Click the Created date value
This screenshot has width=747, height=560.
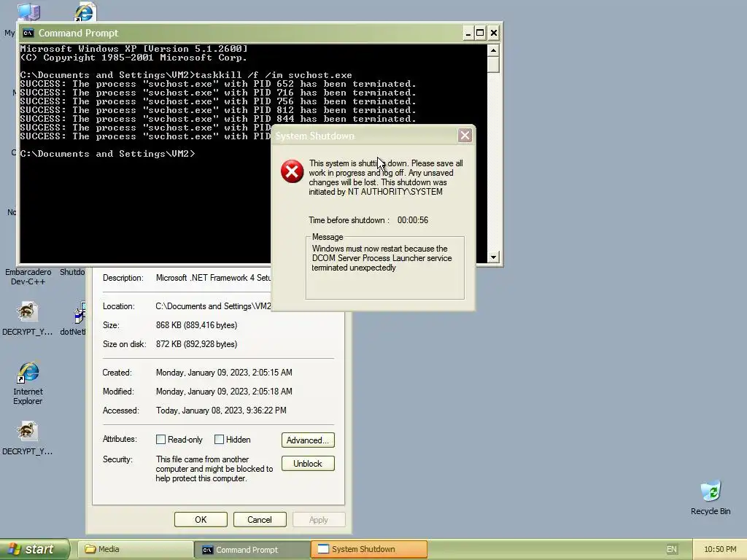(x=224, y=373)
